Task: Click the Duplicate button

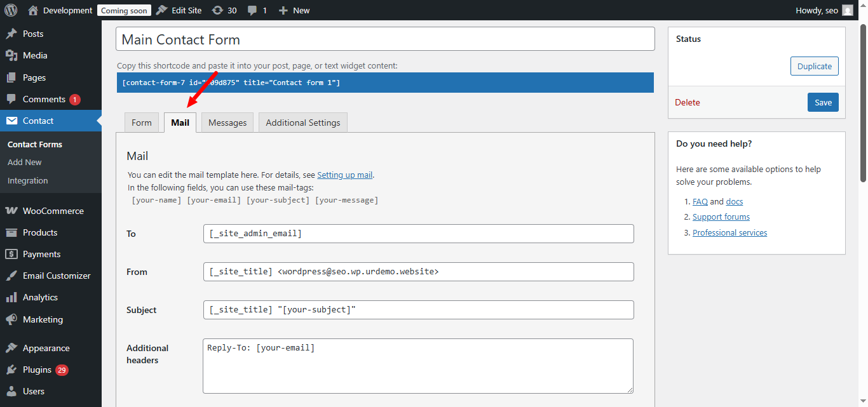Action: tap(815, 66)
